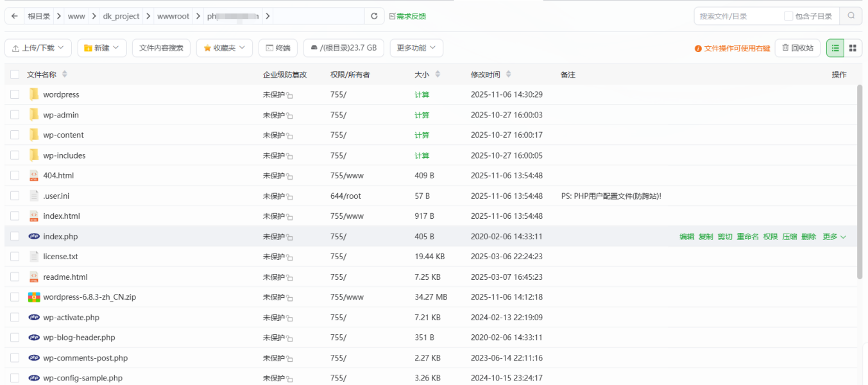868x385 pixels.
Task: Click the back navigation arrow
Action: pyautogui.click(x=13, y=15)
